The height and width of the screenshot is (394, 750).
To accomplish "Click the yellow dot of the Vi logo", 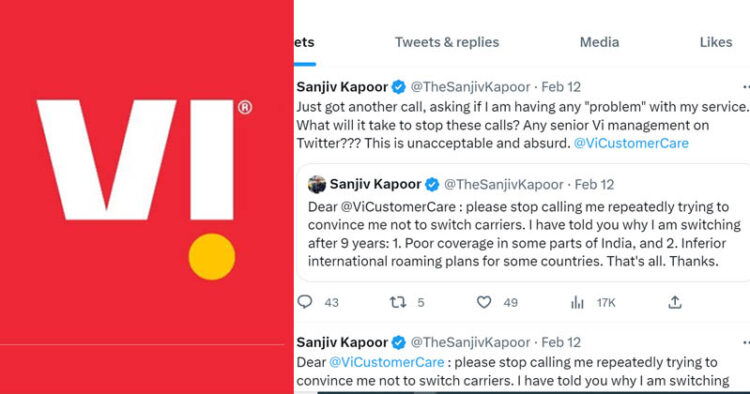I will tap(212, 257).
